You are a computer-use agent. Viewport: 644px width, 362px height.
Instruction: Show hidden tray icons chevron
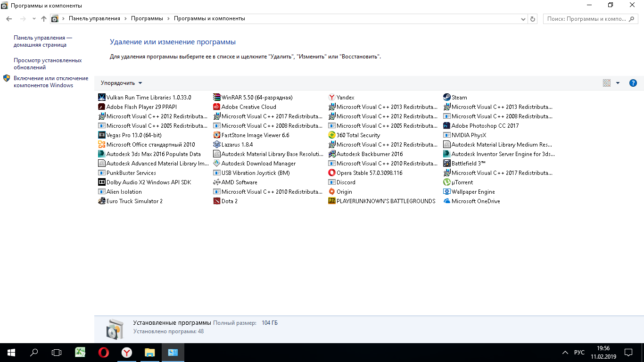coord(565,353)
